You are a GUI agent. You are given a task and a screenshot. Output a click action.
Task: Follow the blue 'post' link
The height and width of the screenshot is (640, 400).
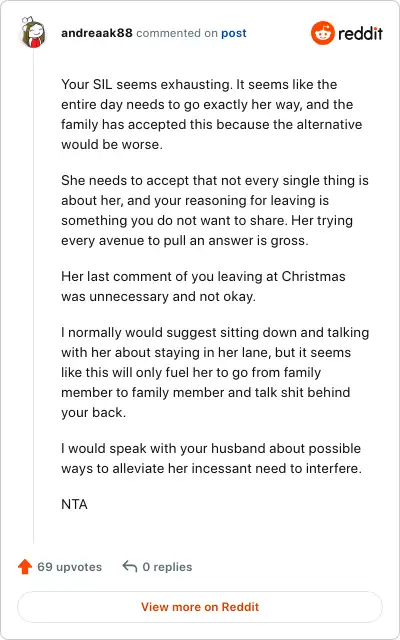click(x=234, y=33)
